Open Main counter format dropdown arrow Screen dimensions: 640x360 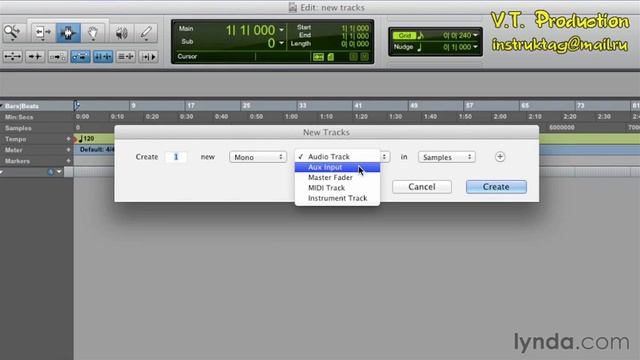click(x=281, y=30)
